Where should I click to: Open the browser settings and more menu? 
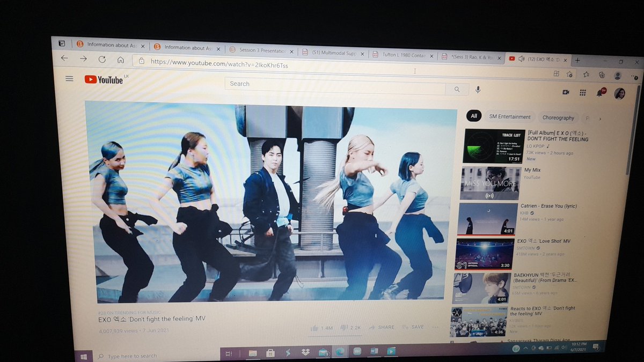click(635, 77)
